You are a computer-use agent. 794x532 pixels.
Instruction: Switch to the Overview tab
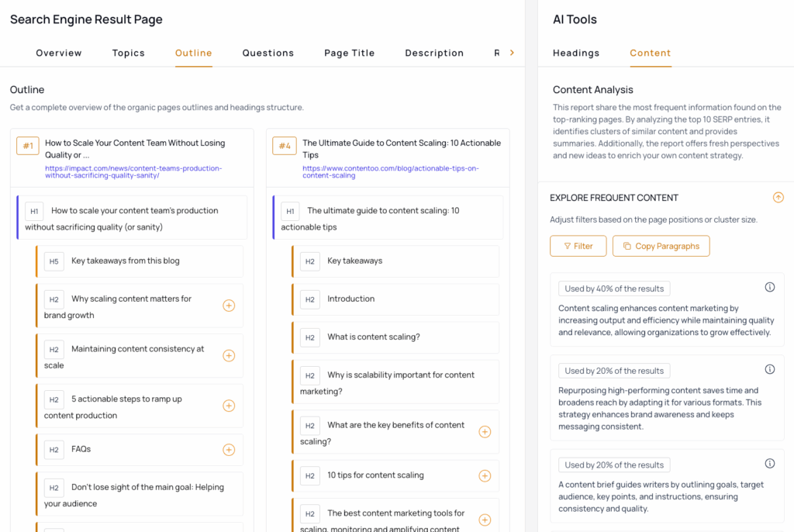[59, 53]
